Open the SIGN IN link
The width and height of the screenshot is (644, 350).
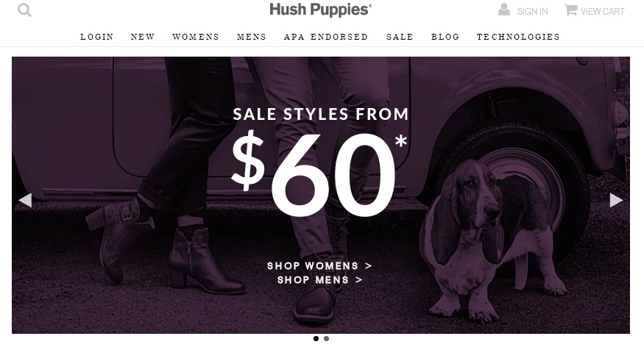click(532, 12)
